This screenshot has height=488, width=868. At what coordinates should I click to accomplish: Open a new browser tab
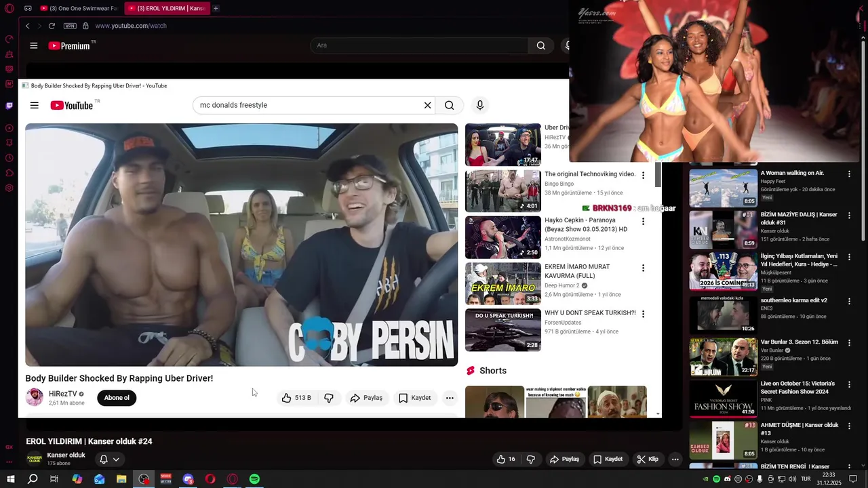[216, 8]
